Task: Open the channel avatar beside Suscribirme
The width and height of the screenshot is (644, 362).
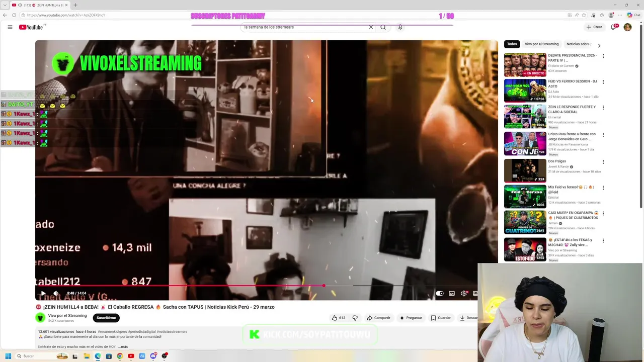Action: coord(40,318)
